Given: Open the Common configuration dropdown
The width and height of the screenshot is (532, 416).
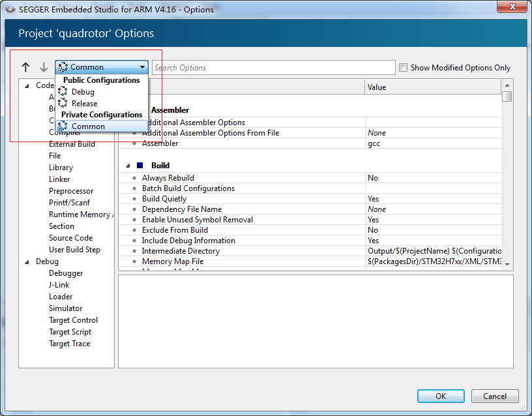Looking at the screenshot, I should point(102,67).
